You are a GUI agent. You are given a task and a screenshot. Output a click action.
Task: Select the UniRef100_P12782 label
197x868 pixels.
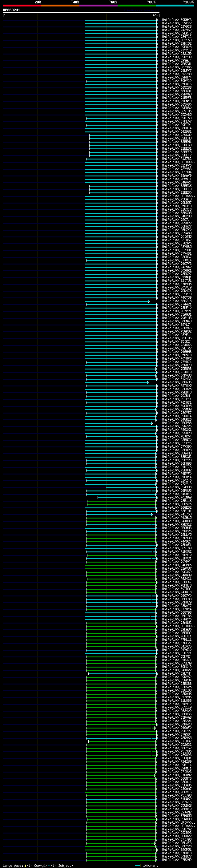click(176, 159)
